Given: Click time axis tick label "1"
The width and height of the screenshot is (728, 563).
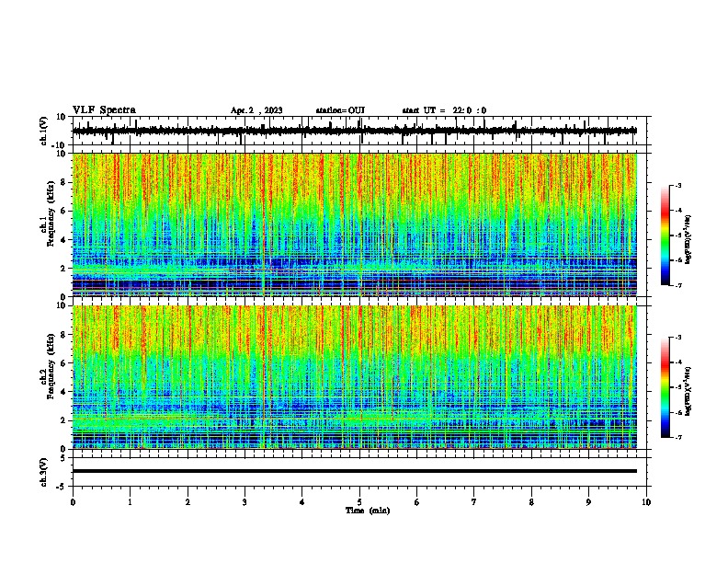Looking at the screenshot, I should 131,502.
